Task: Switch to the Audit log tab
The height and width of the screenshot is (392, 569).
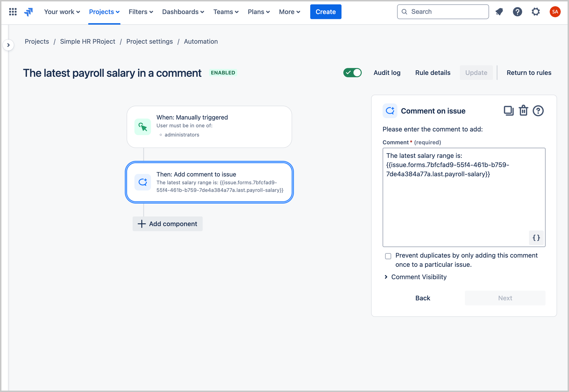Action: point(387,73)
